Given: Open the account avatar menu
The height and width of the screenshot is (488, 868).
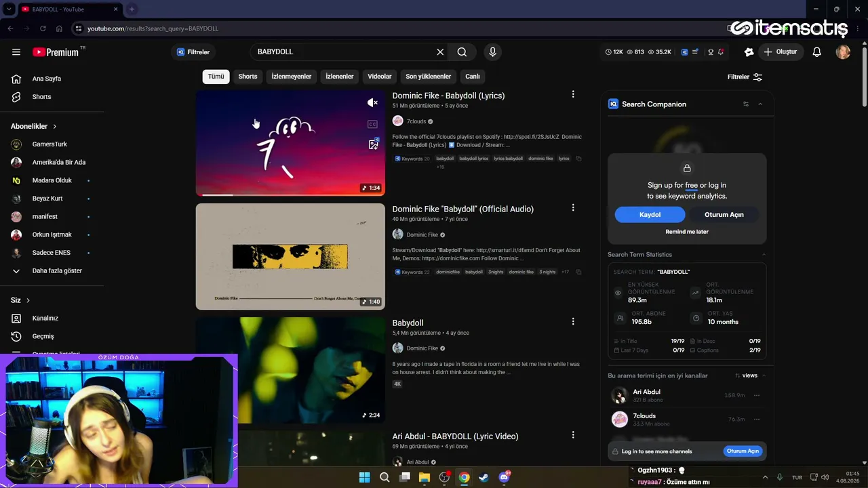Looking at the screenshot, I should pos(843,52).
